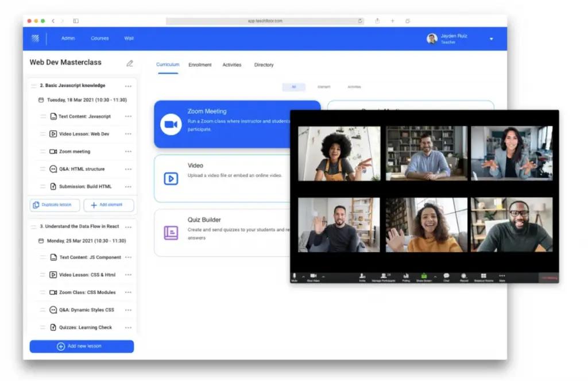588x381 pixels.
Task: Open audio options caret beside Mute in Zoom
Action: (x=303, y=277)
